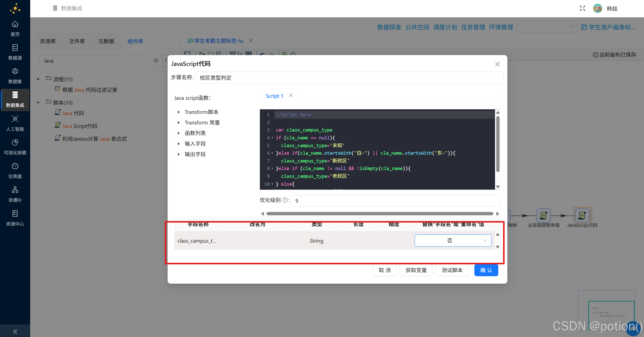This screenshot has height=337, width=644.
Task: Select the 数据集成 sidebar item
Action: 15,100
